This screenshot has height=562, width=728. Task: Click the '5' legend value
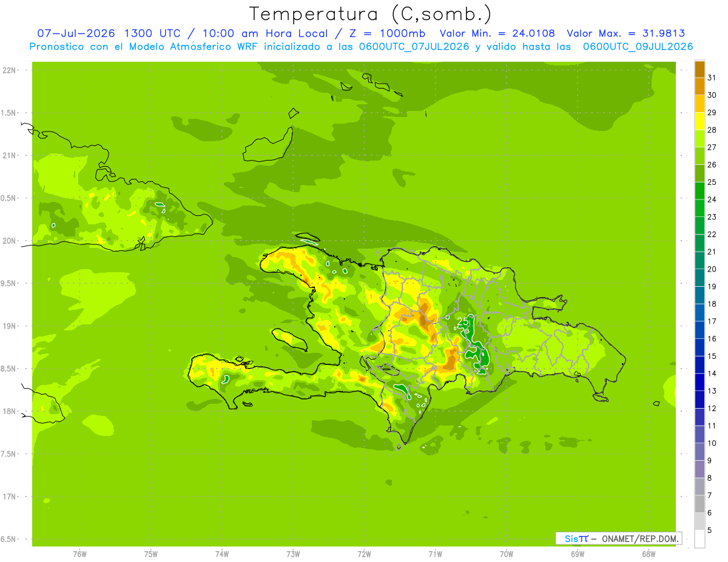[710, 530]
